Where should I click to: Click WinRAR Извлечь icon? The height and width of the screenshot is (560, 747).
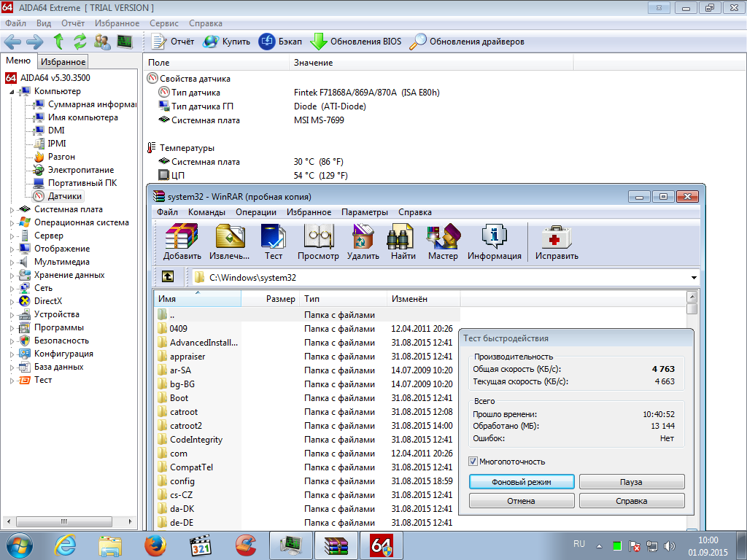230,242
